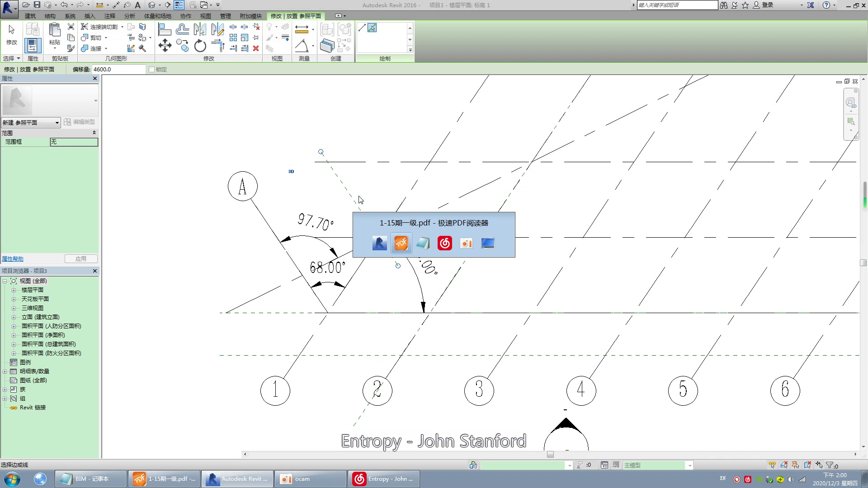The width and height of the screenshot is (868, 488).
Task: Open the 属性帮助 link
Action: 13,259
